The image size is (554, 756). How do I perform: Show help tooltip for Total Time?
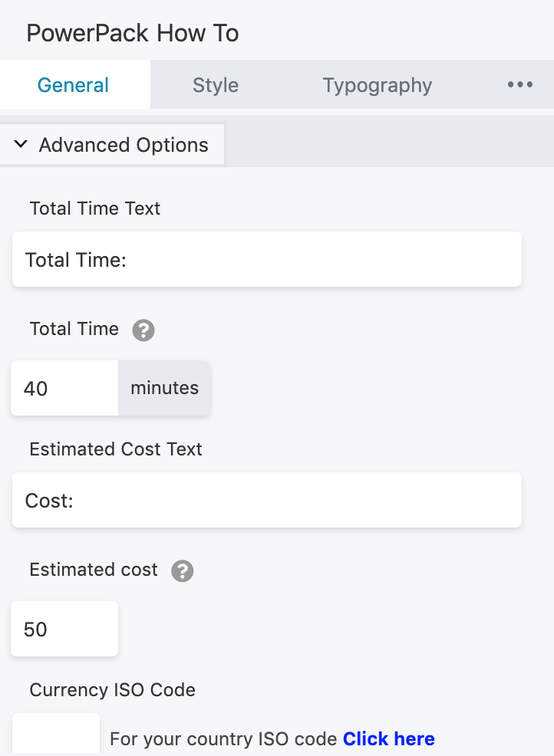tap(143, 330)
